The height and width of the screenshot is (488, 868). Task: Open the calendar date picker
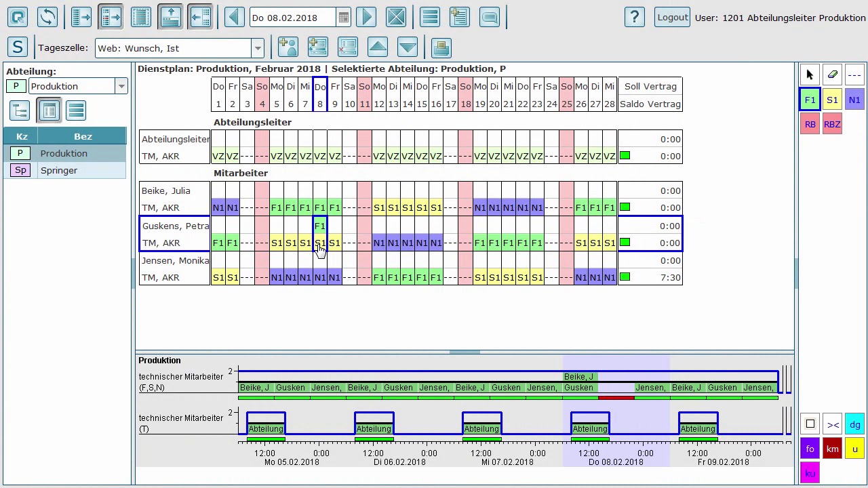[x=344, y=18]
